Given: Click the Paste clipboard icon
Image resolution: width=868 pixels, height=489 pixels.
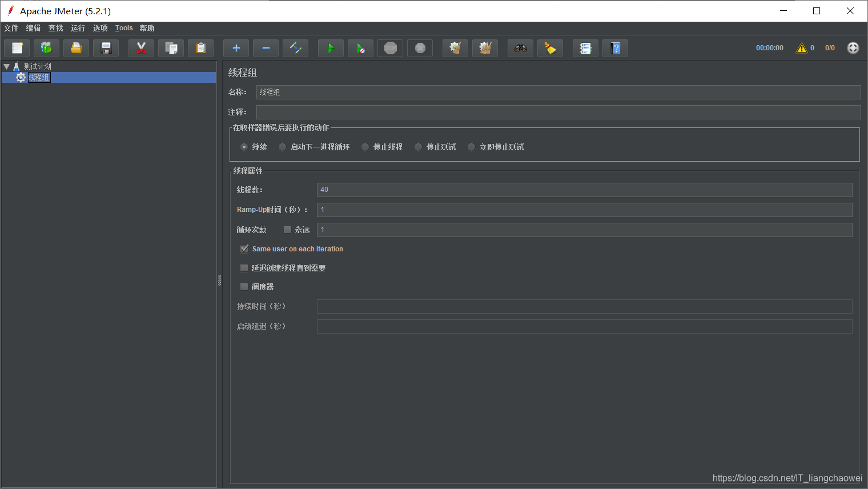Looking at the screenshot, I should [x=200, y=48].
